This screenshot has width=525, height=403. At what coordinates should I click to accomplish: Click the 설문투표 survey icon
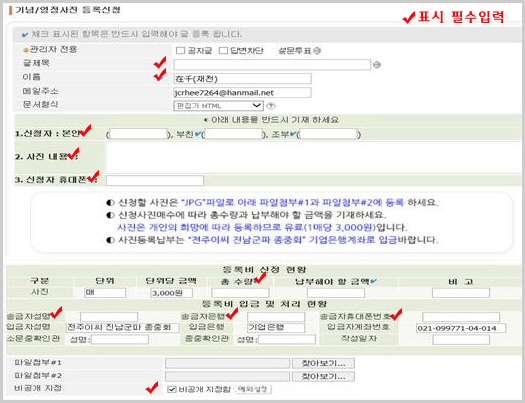pos(317,51)
